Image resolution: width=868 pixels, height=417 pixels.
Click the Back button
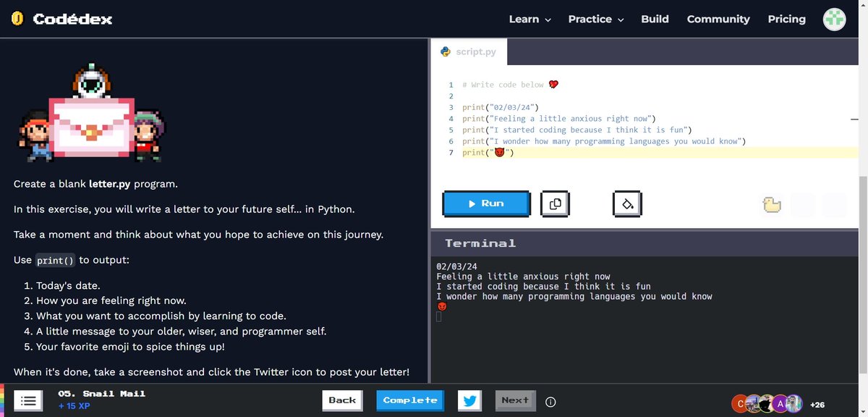[342, 400]
